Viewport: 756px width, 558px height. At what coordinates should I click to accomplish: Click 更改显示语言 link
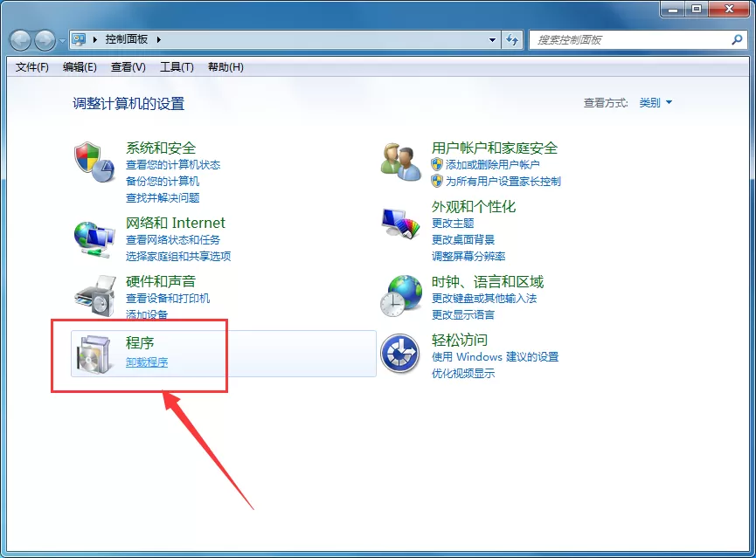(463, 314)
